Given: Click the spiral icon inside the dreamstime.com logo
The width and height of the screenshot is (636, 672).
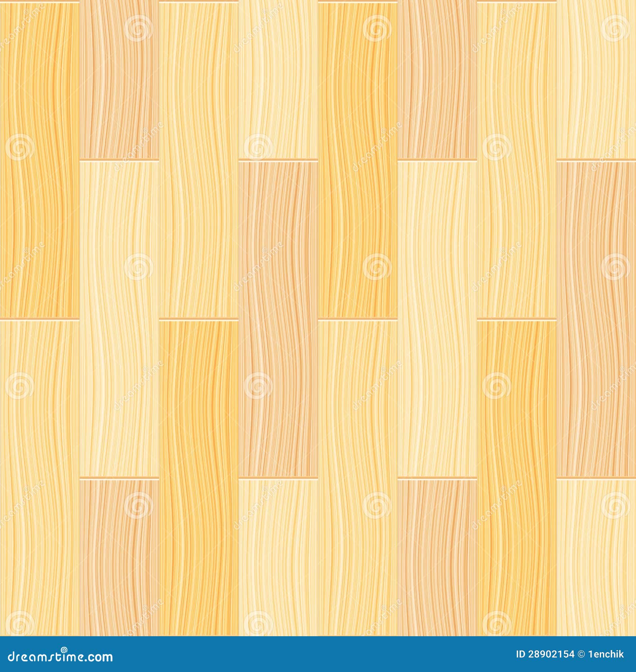Looking at the screenshot, I should pyautogui.click(x=64, y=650).
